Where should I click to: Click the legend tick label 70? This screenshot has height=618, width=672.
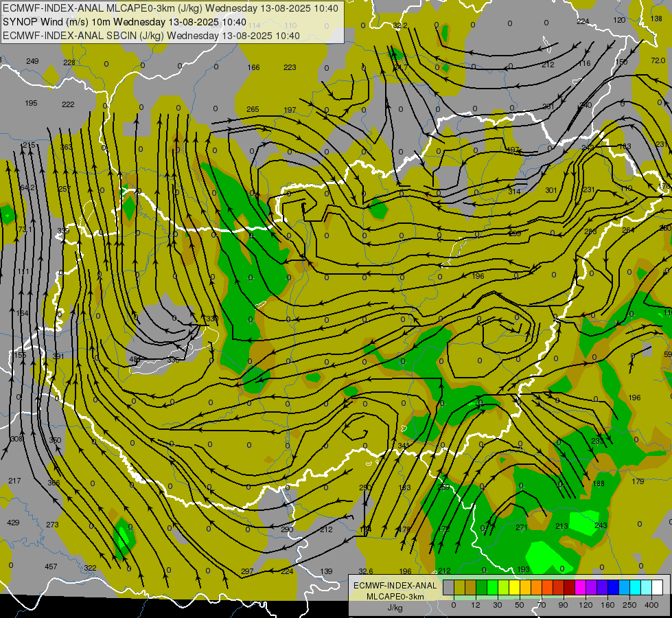tap(542, 605)
